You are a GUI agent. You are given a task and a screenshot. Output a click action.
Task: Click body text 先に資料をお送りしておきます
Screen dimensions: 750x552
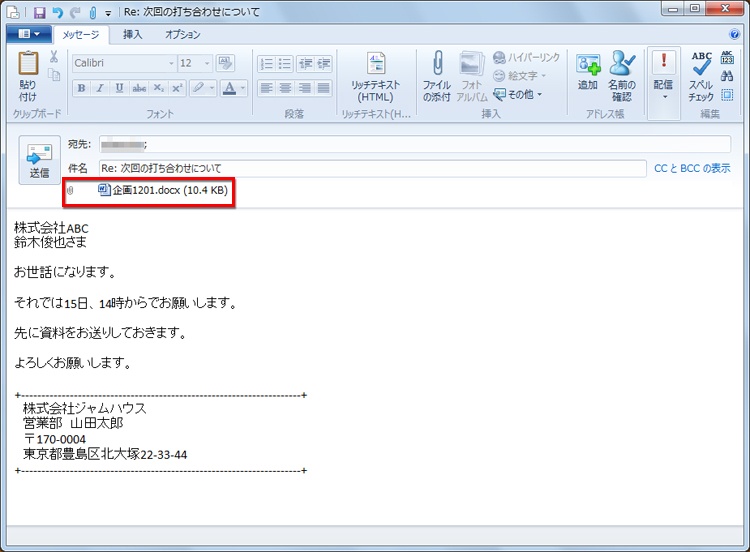[x=100, y=332]
